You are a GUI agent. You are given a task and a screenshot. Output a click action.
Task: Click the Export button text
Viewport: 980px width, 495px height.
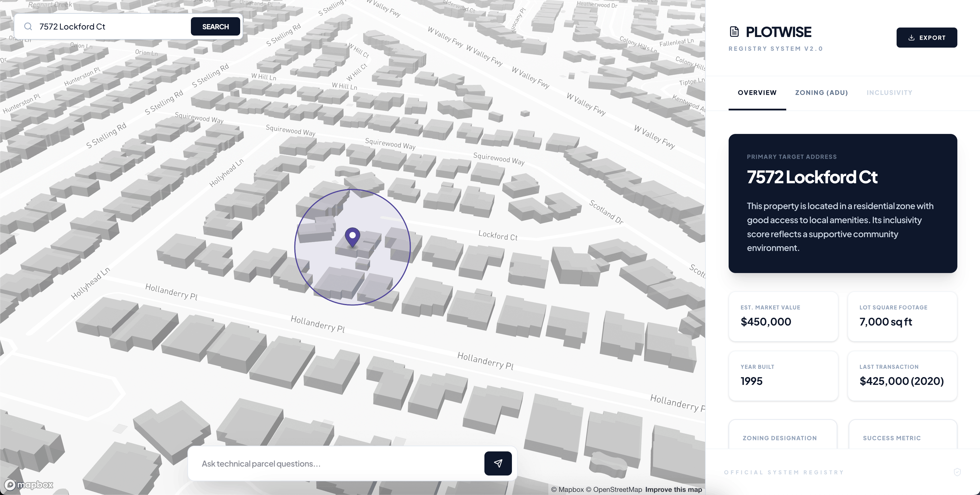pos(932,38)
